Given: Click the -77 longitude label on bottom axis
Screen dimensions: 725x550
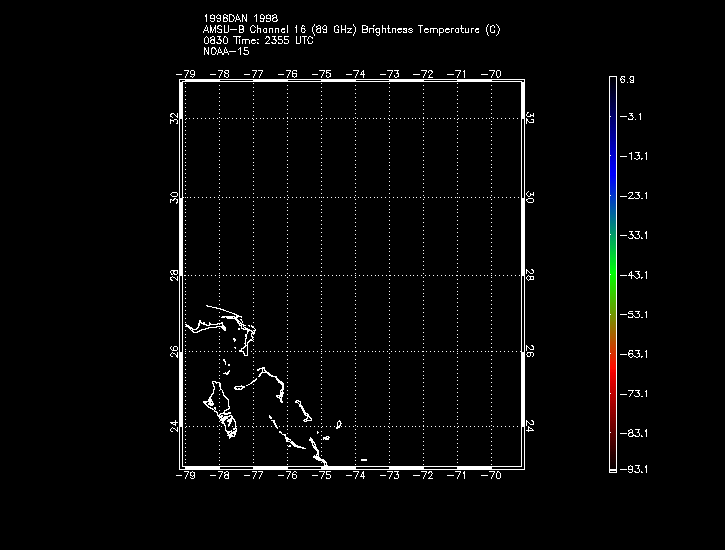Looking at the screenshot, I should (253, 475).
